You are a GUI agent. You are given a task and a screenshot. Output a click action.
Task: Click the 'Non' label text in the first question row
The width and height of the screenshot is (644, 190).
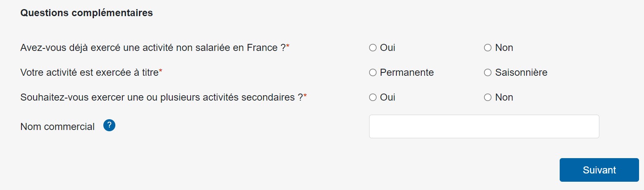504,48
